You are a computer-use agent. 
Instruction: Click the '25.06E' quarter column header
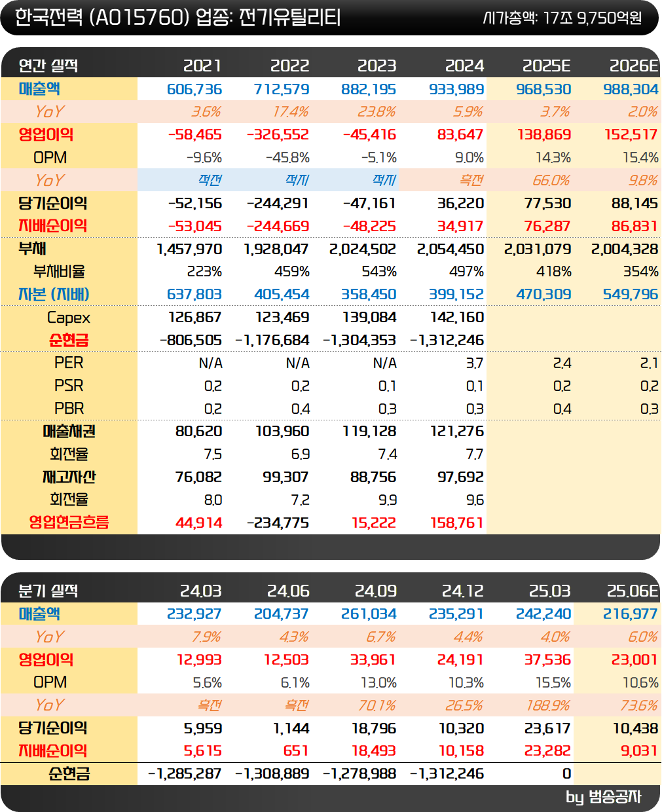point(633,591)
